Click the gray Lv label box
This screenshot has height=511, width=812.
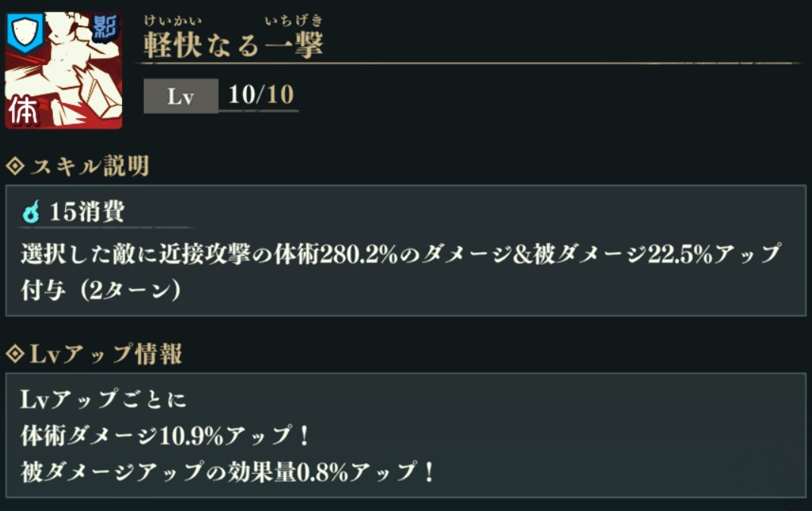point(181,97)
